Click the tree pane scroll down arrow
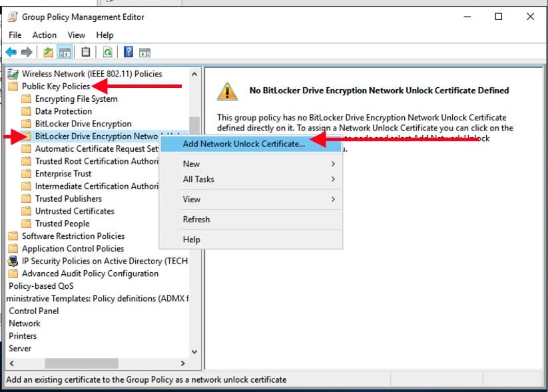 194,351
